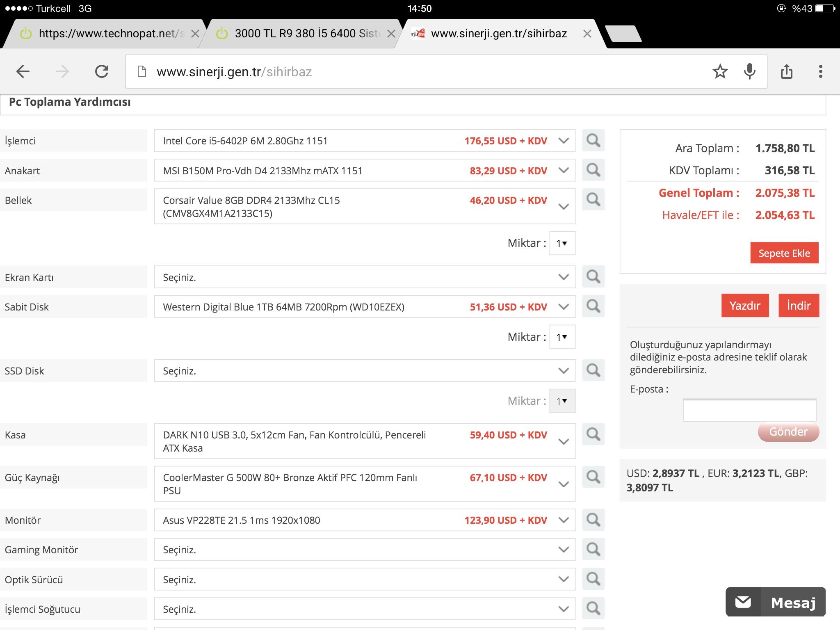Tap the microphone voice search icon
Image resolution: width=840 pixels, height=630 pixels.
point(749,72)
